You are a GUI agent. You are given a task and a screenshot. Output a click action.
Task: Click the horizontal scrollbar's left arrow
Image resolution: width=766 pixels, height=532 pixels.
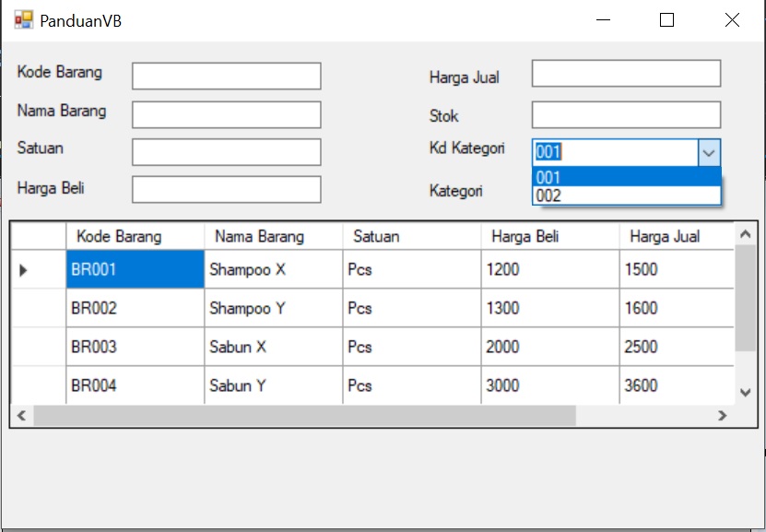(x=20, y=416)
